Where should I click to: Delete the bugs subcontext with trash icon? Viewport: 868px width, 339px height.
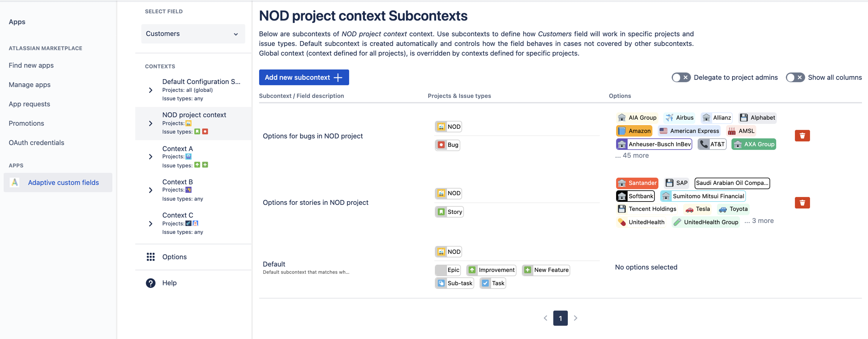(802, 136)
